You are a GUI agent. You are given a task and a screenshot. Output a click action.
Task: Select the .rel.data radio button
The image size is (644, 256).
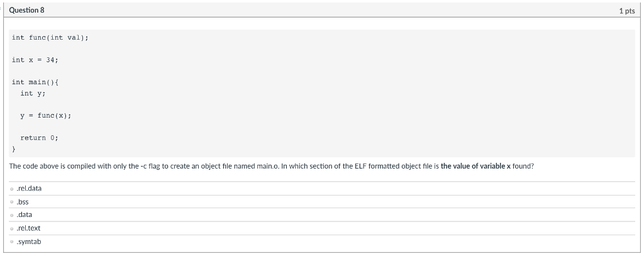(x=12, y=189)
